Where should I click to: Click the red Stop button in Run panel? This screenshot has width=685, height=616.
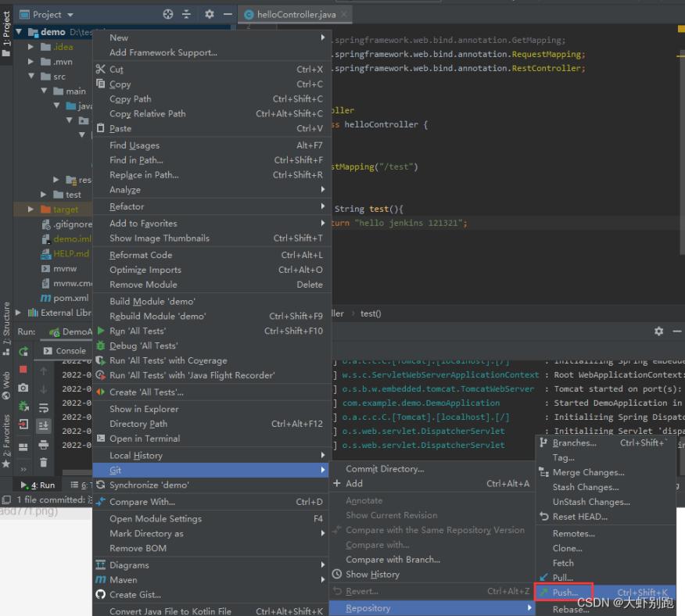(23, 369)
